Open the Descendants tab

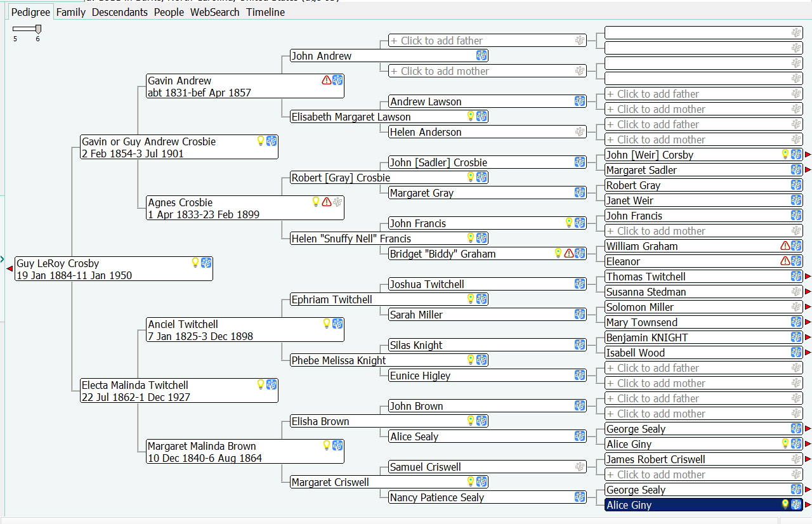pyautogui.click(x=120, y=12)
